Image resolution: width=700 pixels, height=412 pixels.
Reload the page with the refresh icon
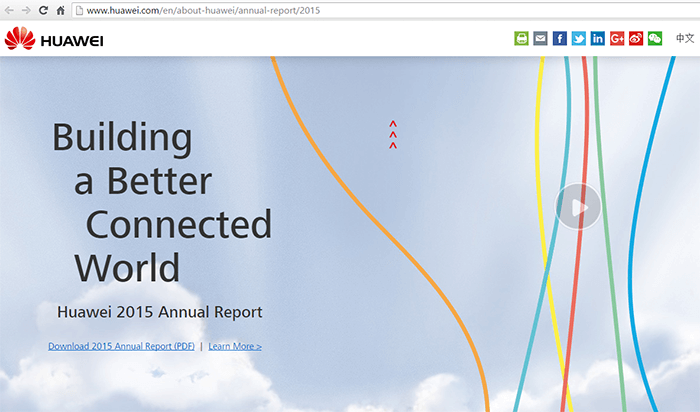[x=43, y=10]
